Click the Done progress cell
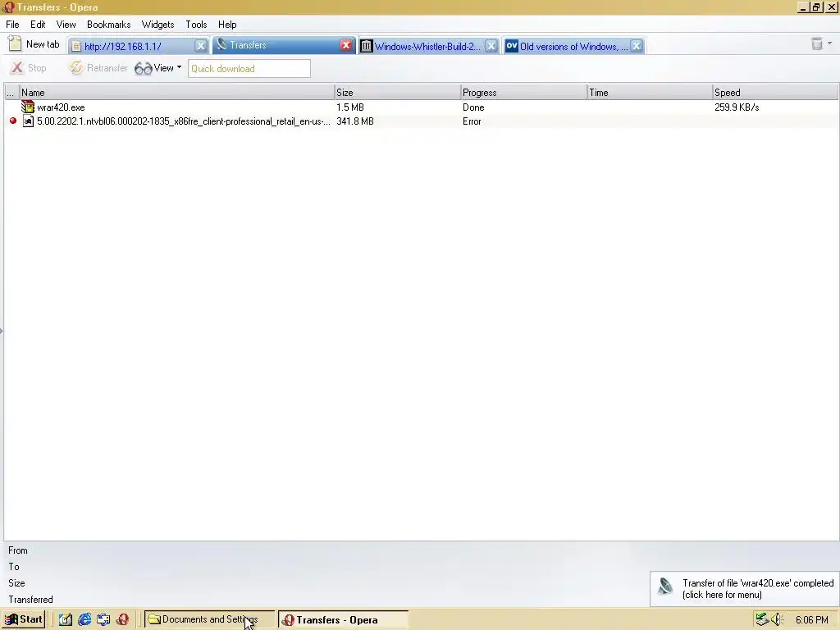Viewport: 840px width, 630px height. click(x=473, y=107)
